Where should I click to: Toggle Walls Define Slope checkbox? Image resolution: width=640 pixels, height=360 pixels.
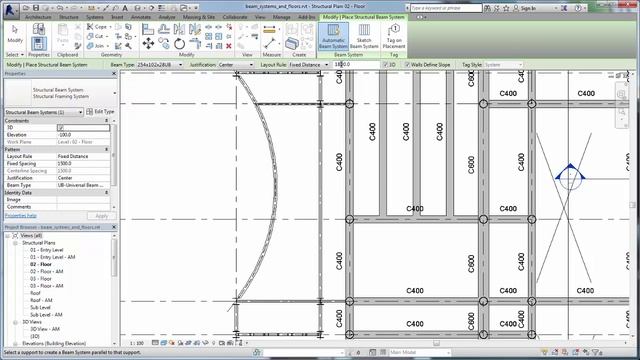[x=407, y=65]
